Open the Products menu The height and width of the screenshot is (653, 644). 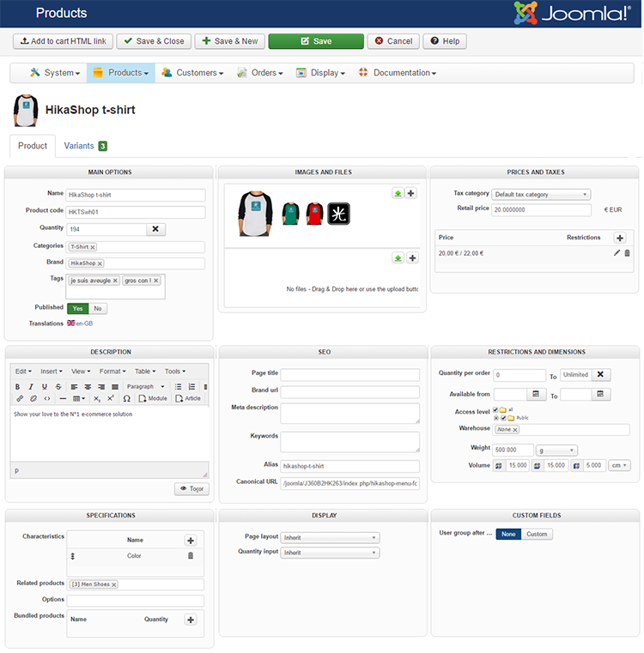coord(121,73)
